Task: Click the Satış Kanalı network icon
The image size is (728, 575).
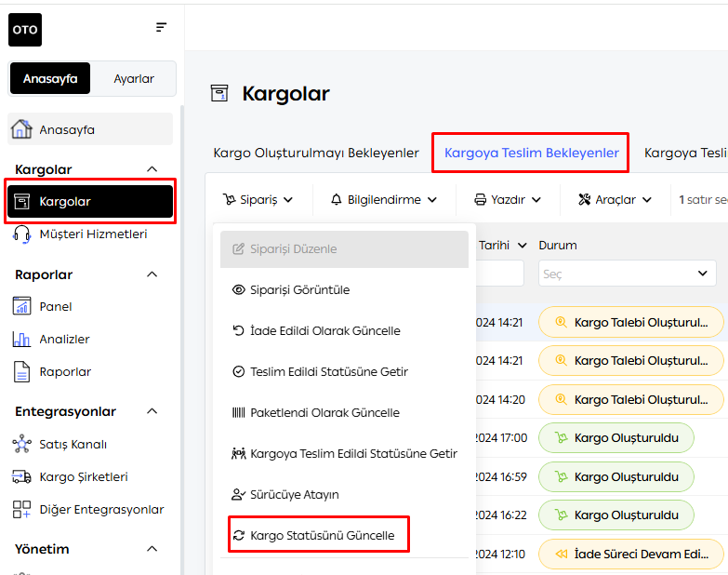Action: tap(21, 444)
